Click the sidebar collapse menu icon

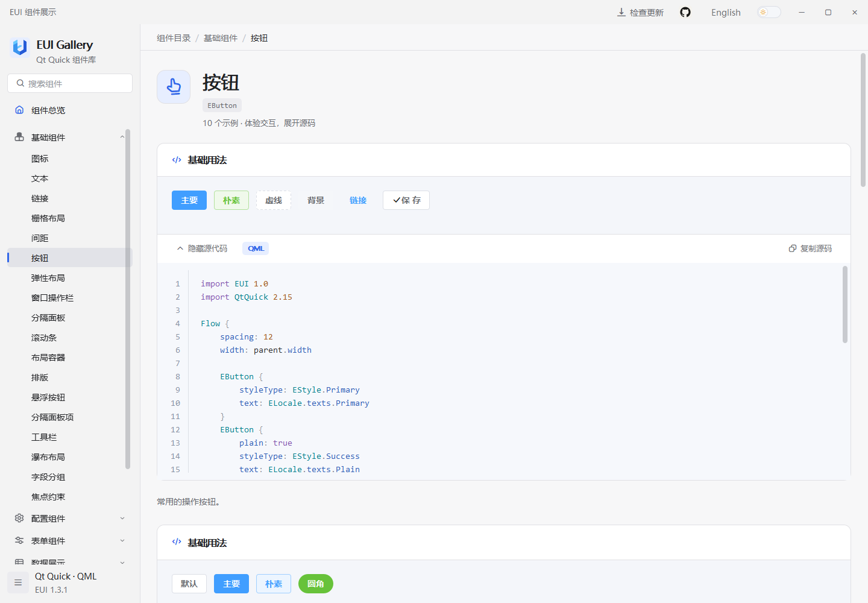18,582
